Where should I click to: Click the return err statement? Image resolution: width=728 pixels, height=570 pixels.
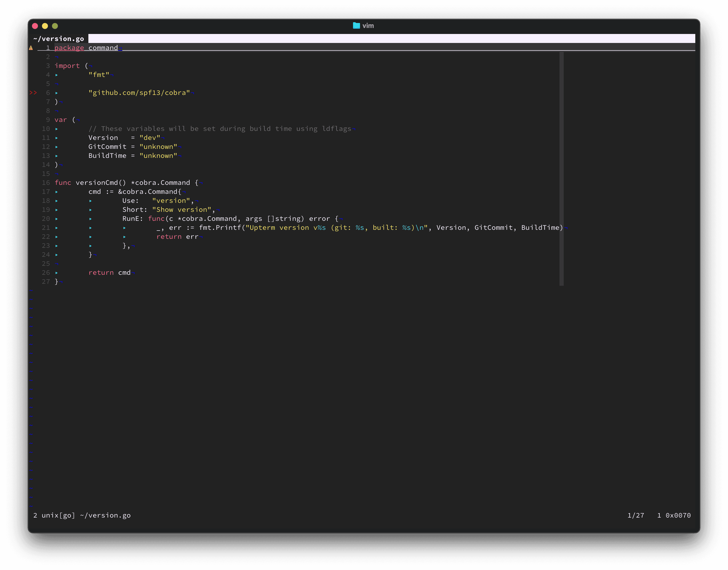[177, 237]
